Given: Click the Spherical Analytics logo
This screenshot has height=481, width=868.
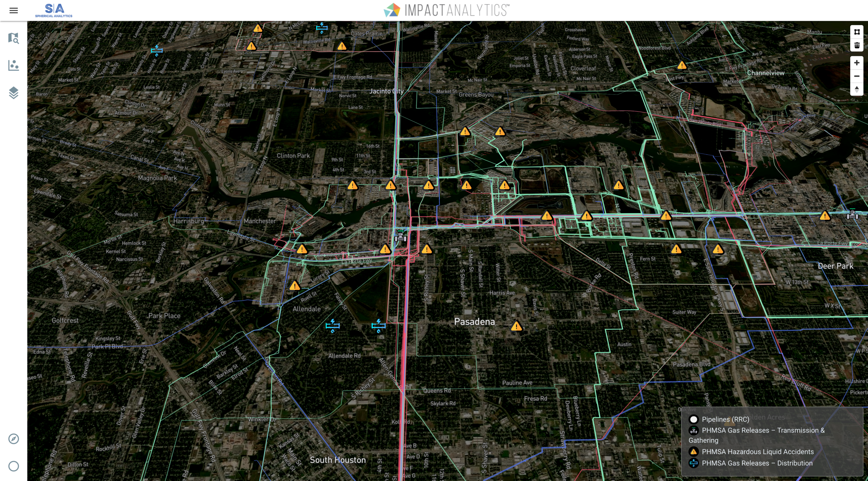Looking at the screenshot, I should pos(54,10).
